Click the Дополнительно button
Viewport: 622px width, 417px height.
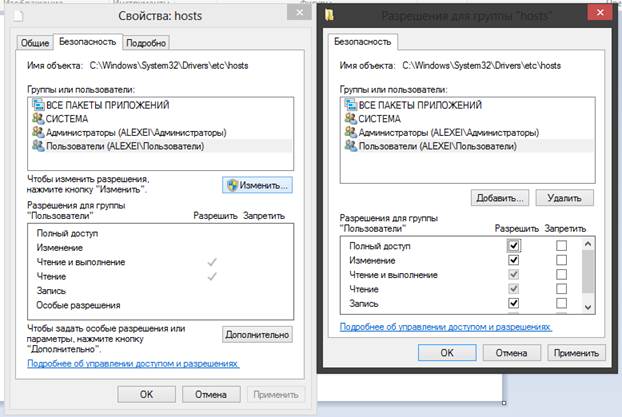click(x=257, y=334)
